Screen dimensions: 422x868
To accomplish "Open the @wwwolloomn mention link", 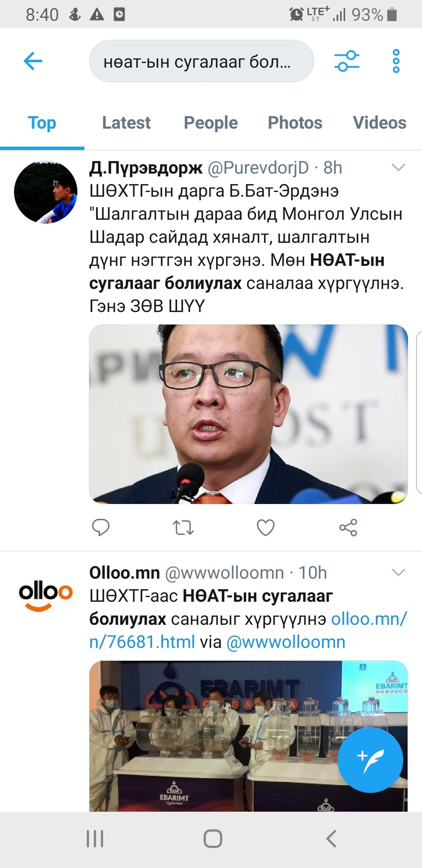I will tap(286, 642).
